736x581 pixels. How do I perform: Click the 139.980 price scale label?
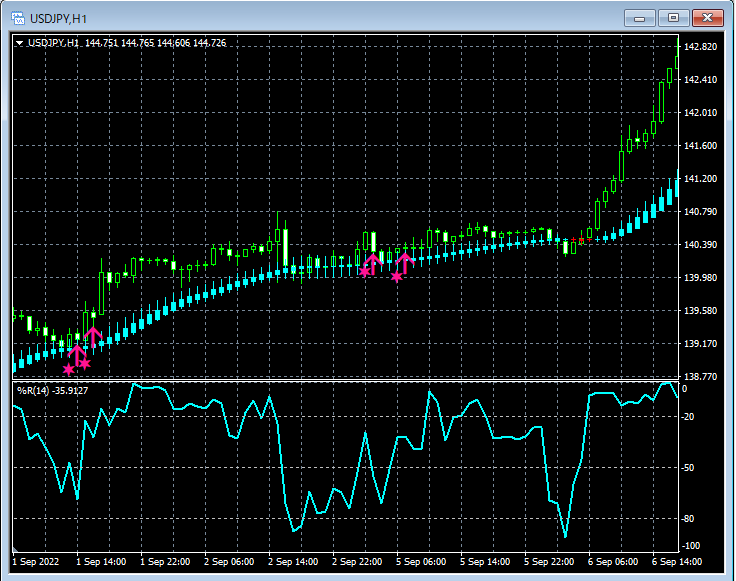(x=700, y=277)
